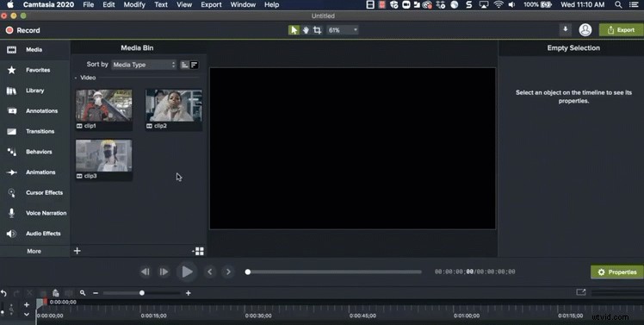Open Spotlight search in menu bar

[617, 4]
